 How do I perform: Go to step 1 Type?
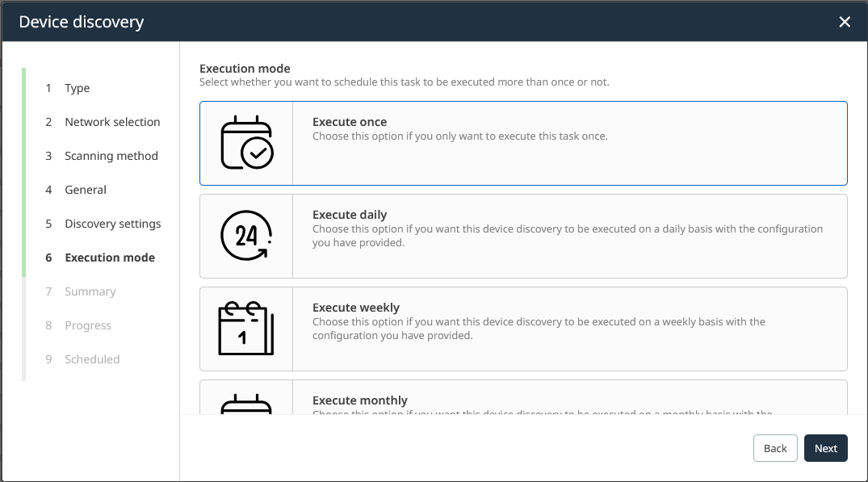click(x=78, y=88)
